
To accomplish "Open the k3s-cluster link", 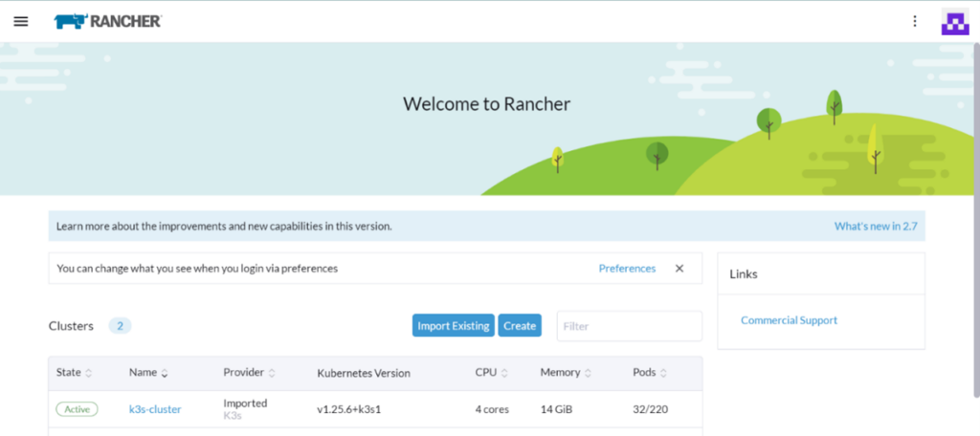I will [x=155, y=409].
